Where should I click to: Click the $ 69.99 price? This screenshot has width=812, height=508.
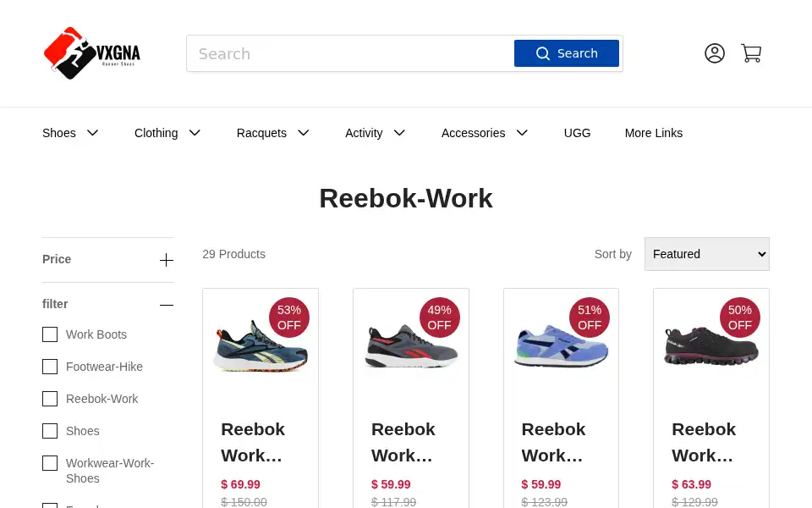pos(241,484)
